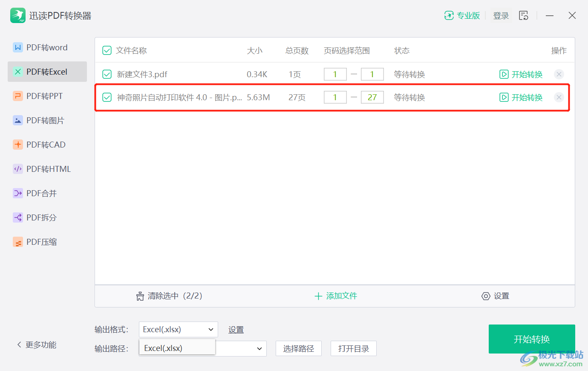
Task: Click the PDF转word sidebar icon
Action: coord(17,47)
